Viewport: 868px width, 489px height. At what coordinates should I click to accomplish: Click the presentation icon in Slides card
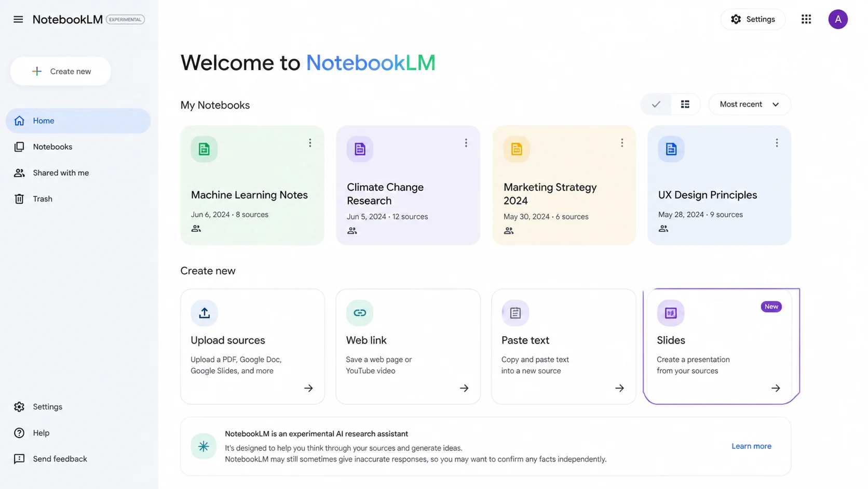point(671,313)
